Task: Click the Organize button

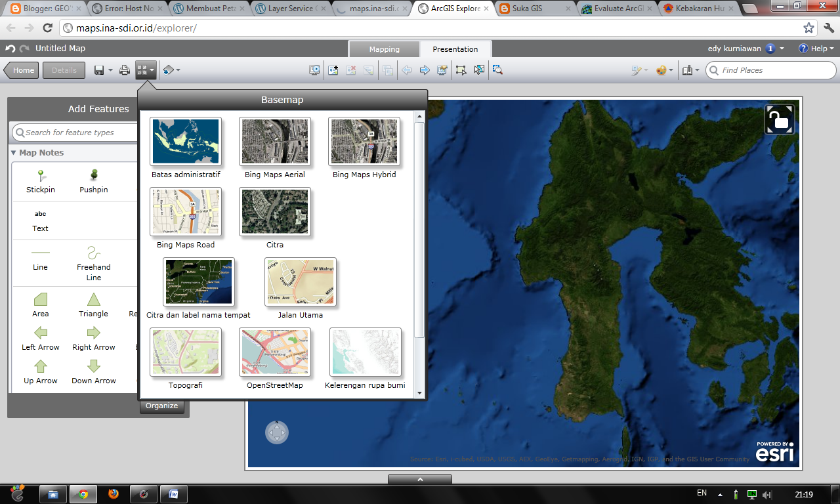Action: pyautogui.click(x=162, y=406)
